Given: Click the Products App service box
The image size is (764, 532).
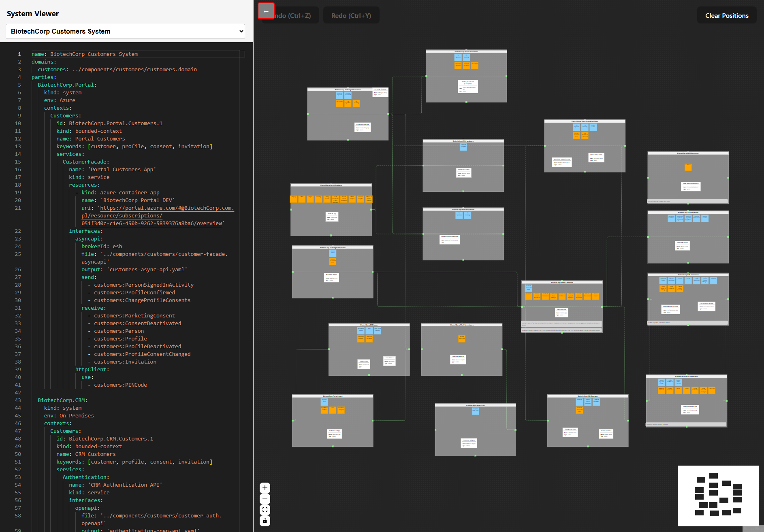Looking at the screenshot, I should pos(332,217).
